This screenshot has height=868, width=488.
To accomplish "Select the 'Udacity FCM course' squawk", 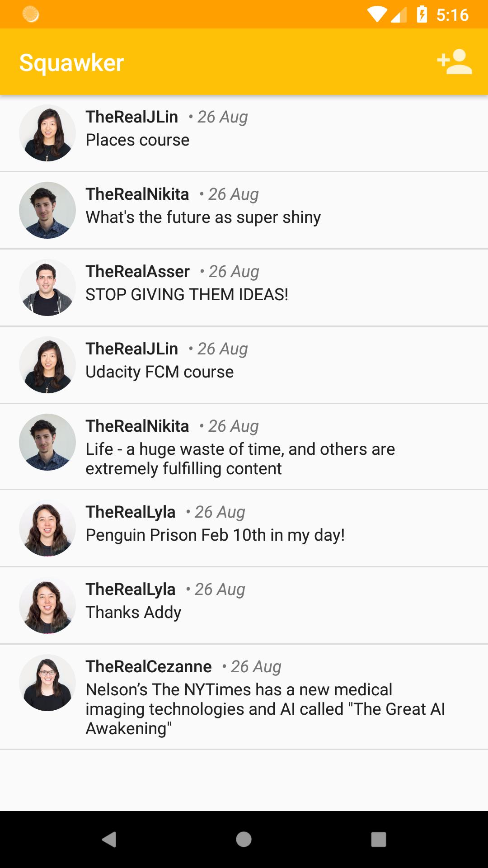I will tap(159, 371).
